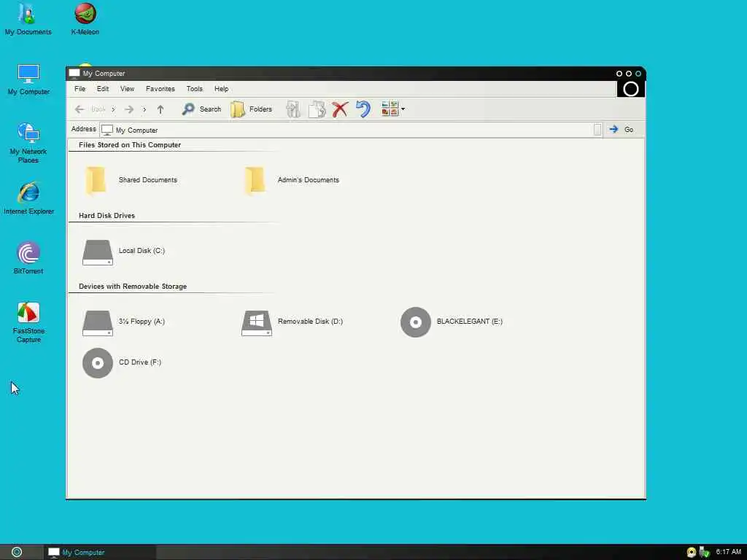Viewport: 747px width, 560px height.
Task: Click the FastStone Capture desktop icon
Action: point(28,322)
